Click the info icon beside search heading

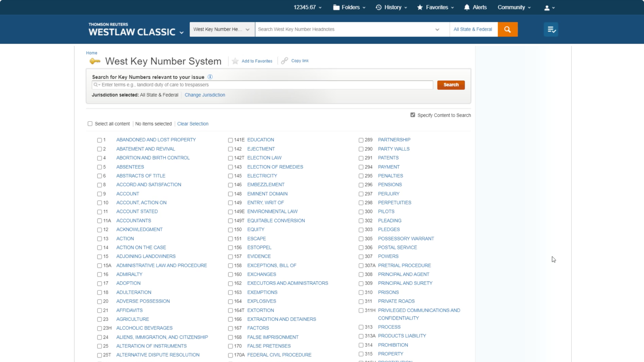(x=210, y=77)
